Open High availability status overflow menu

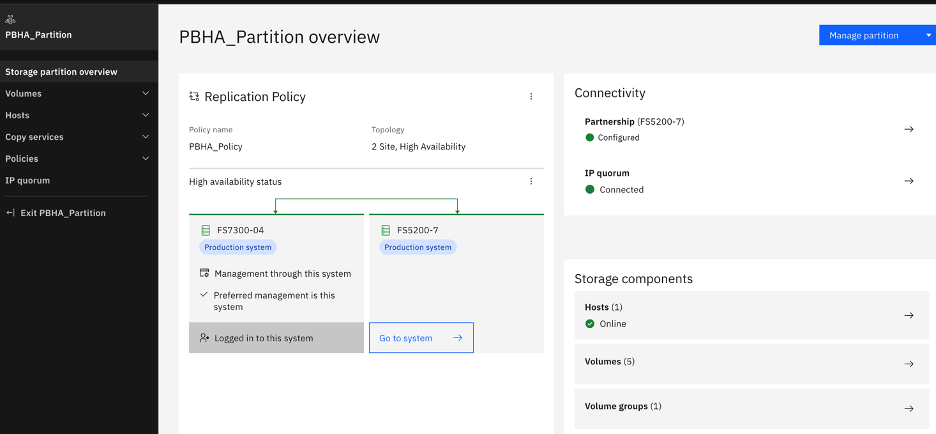point(531,182)
